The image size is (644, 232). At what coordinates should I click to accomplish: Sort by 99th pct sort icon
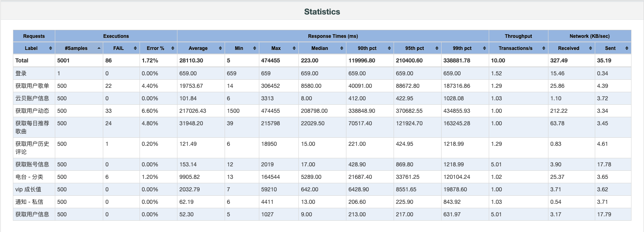[x=484, y=48]
